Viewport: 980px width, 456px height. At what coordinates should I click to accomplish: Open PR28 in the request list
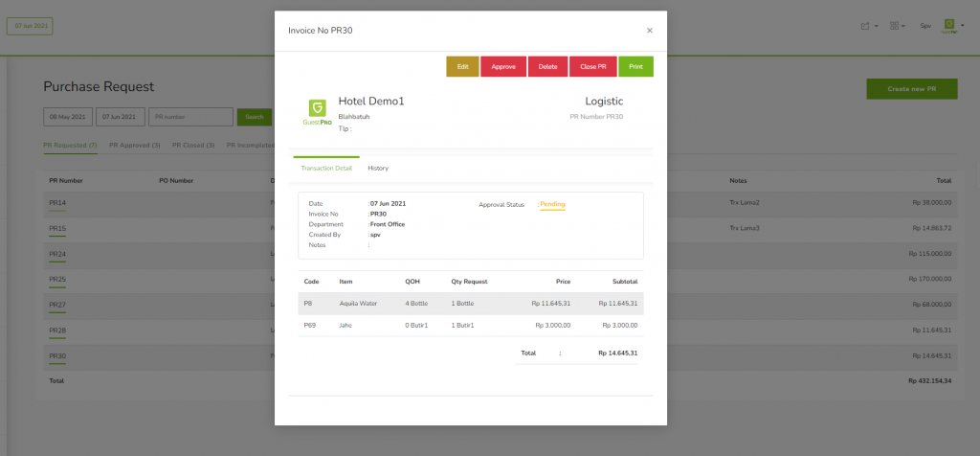[57, 331]
